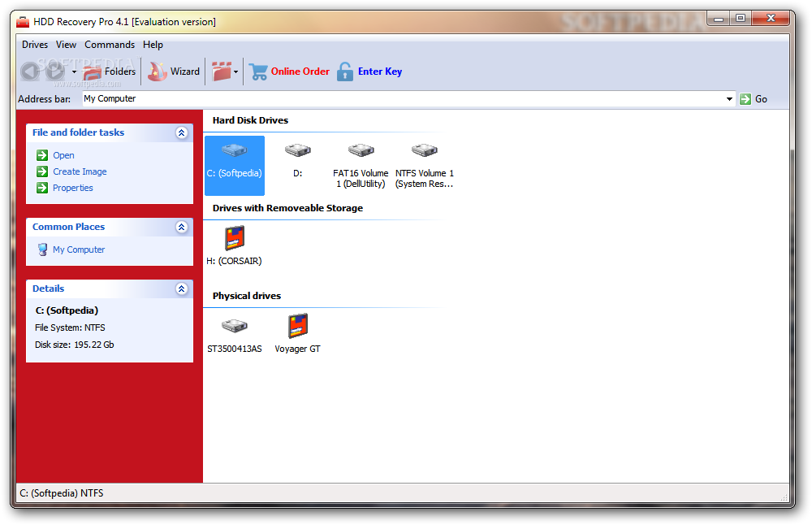Select the ST3500413AS physical drive
Image resolution: width=812 pixels, height=525 pixels.
click(235, 336)
